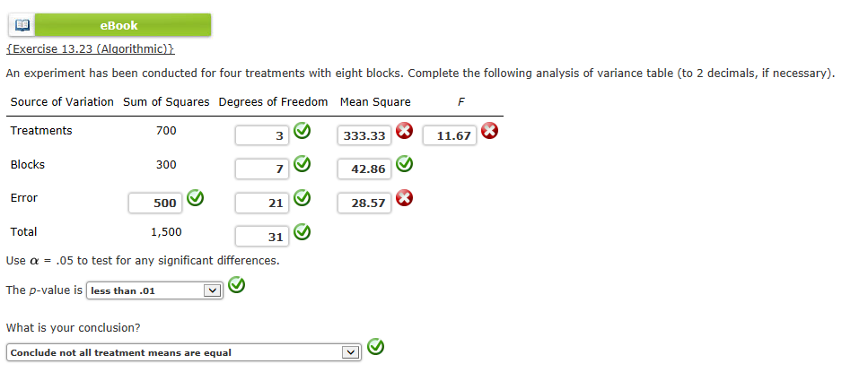Click Error Sum of Squares input showing 500
Viewport: 868px width, 381px height.
pos(155,203)
